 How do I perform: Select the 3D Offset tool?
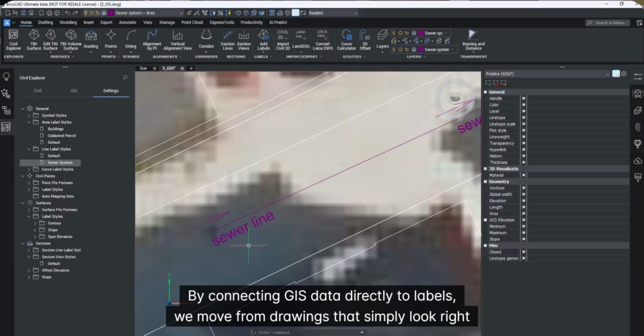click(x=365, y=40)
